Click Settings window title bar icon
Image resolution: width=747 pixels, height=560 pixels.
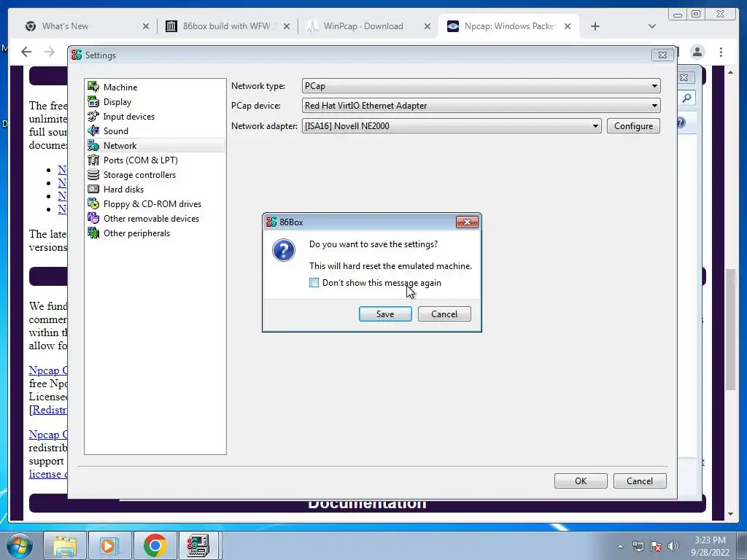pyautogui.click(x=76, y=55)
